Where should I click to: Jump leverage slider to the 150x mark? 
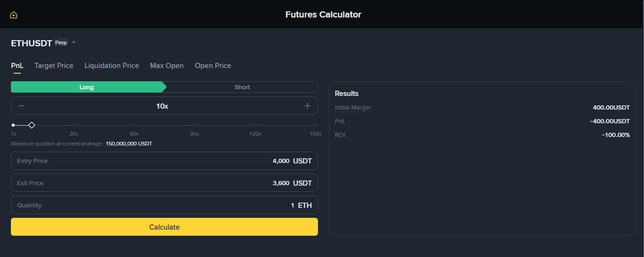(316, 125)
